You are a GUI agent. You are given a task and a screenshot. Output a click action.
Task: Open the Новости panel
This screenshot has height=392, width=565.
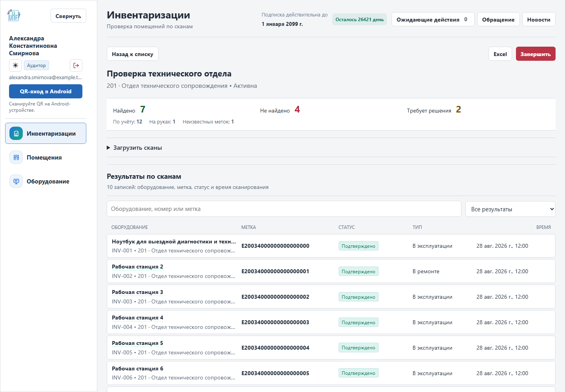539,19
